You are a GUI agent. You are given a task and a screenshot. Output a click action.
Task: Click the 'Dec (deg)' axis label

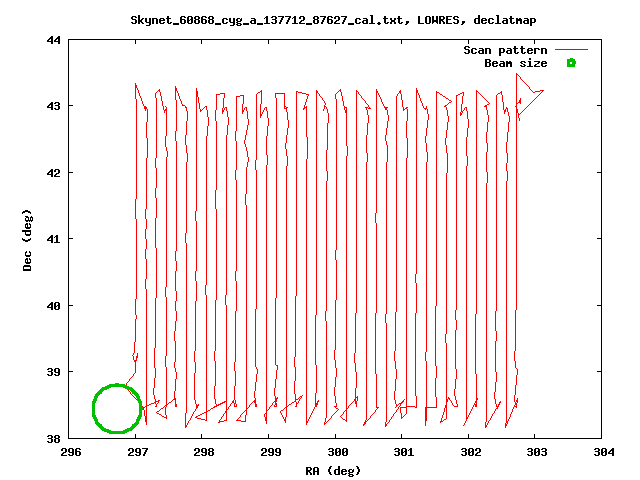27,240
